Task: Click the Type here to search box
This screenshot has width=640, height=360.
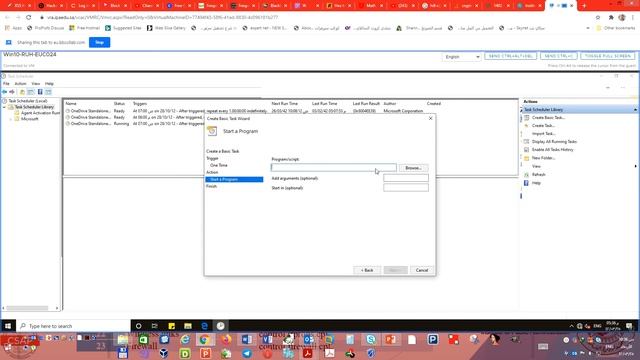Action: (73, 326)
